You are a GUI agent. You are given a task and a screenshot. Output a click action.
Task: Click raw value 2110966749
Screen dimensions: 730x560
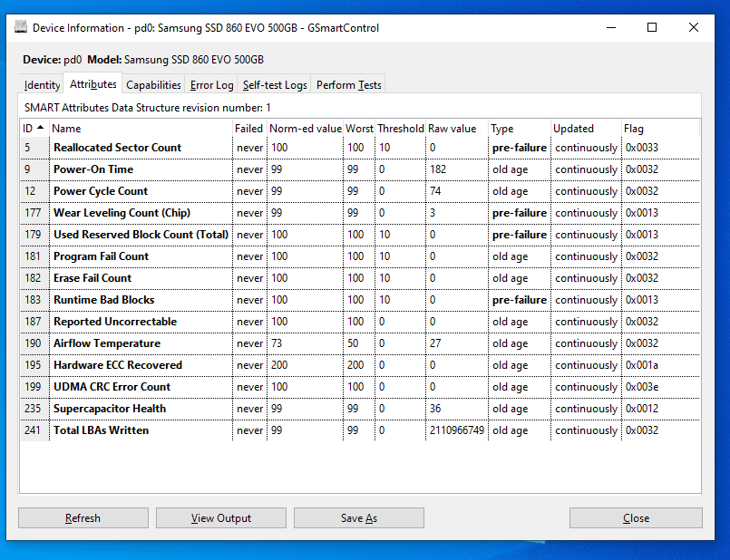tap(457, 430)
